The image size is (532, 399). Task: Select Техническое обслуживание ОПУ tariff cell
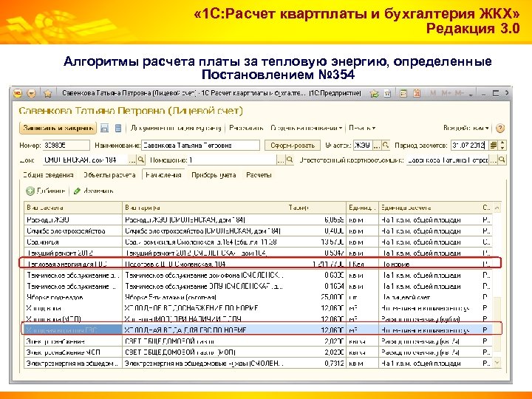(x=205, y=287)
